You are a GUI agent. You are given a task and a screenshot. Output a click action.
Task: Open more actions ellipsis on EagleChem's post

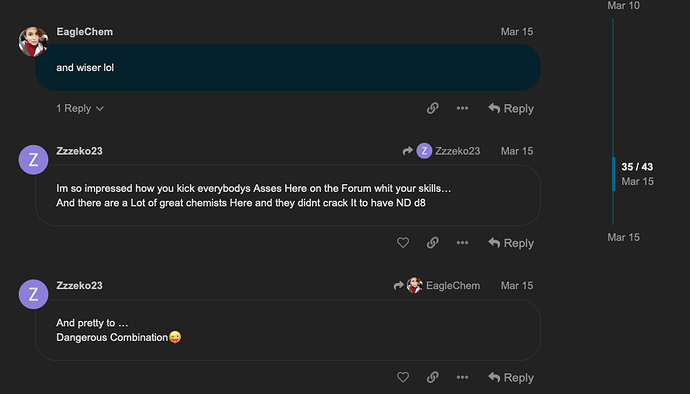[462, 108]
